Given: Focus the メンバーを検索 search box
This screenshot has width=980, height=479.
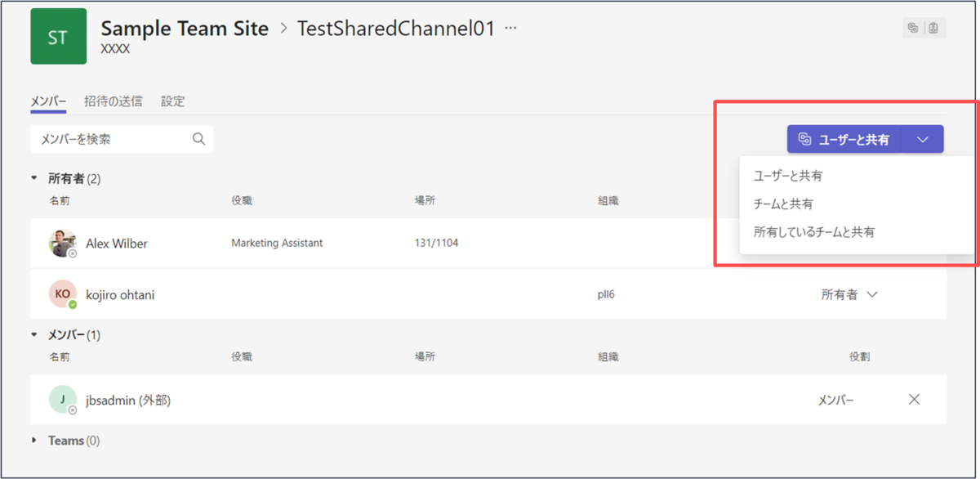Looking at the screenshot, I should pos(121,139).
